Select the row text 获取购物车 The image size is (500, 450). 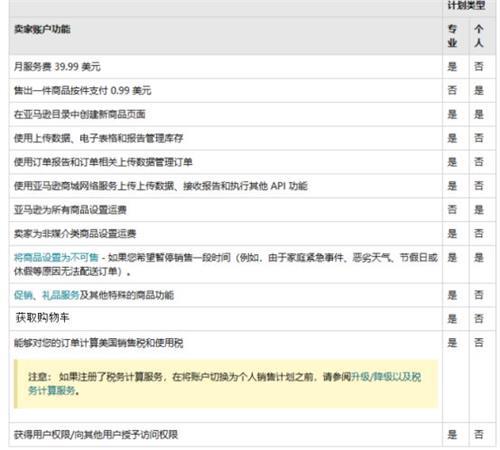click(42, 318)
